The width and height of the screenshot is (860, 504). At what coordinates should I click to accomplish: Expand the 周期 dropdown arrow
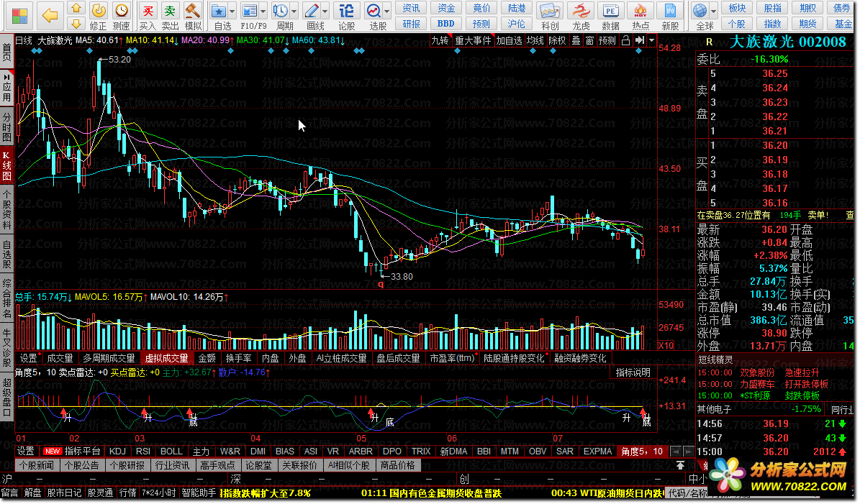point(294,11)
